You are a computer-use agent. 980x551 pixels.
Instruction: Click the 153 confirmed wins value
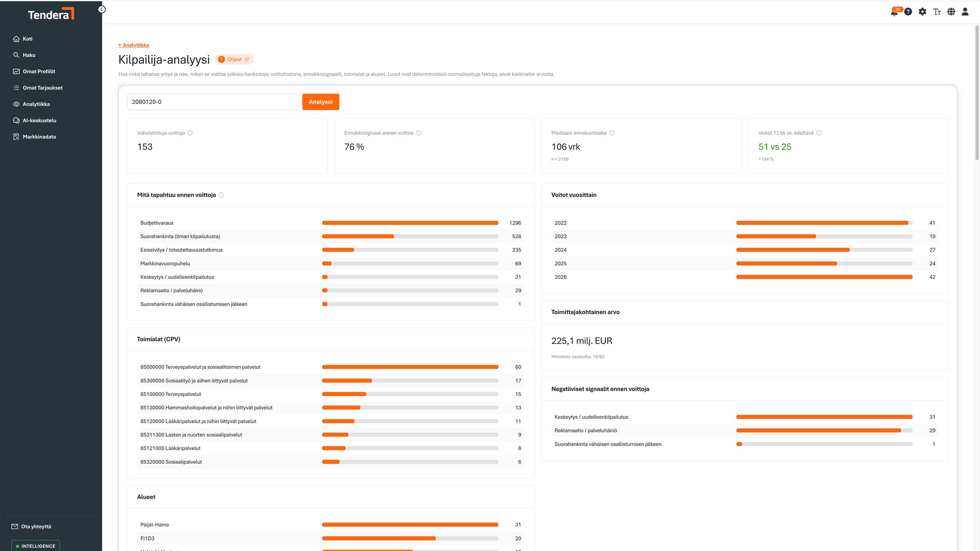(145, 147)
